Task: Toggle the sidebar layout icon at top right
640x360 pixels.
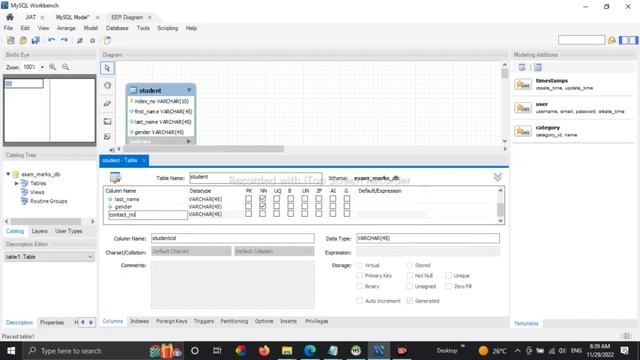Action: click(628, 40)
